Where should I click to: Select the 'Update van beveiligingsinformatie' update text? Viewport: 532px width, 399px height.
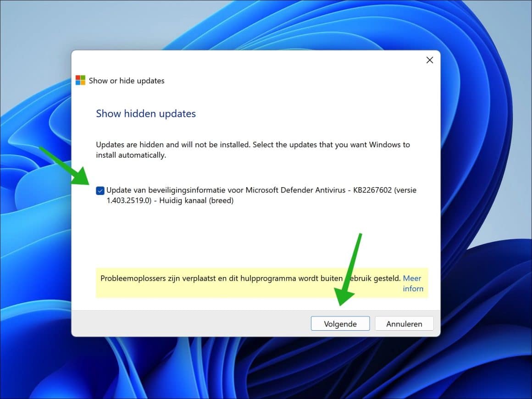point(261,195)
